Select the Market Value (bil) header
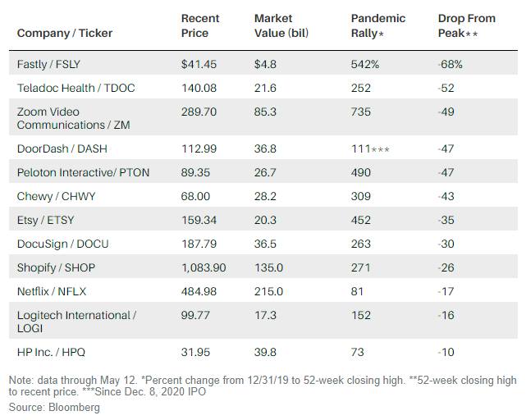This screenshot has width=526, height=420. pos(280,25)
